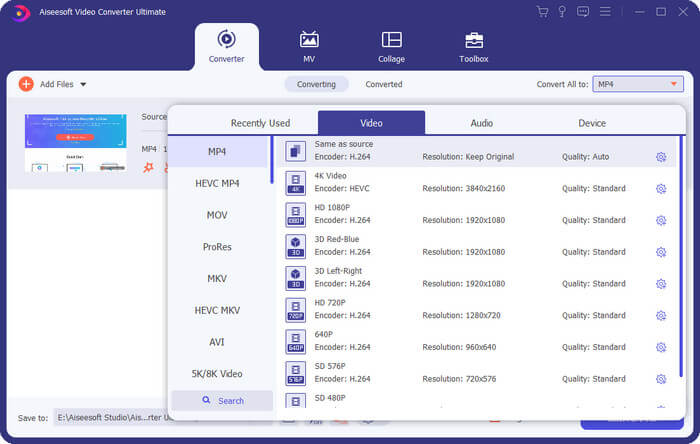This screenshot has width=700, height=444.
Task: Select the 3D Left-Right preset icon
Action: tap(296, 278)
